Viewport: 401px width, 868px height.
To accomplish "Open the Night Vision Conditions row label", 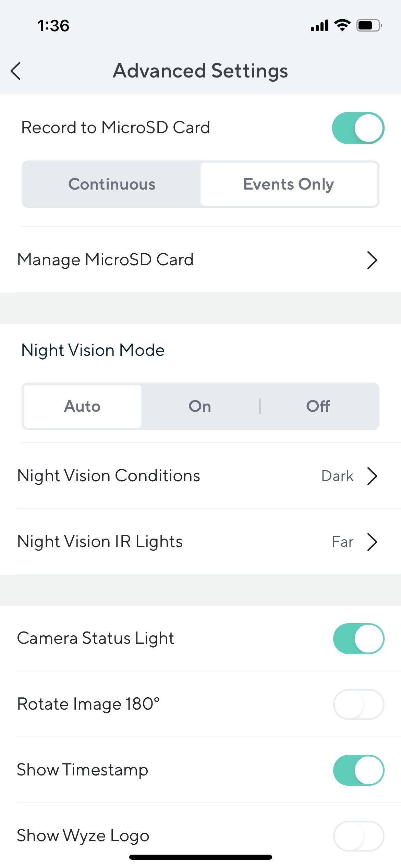I will tap(109, 476).
